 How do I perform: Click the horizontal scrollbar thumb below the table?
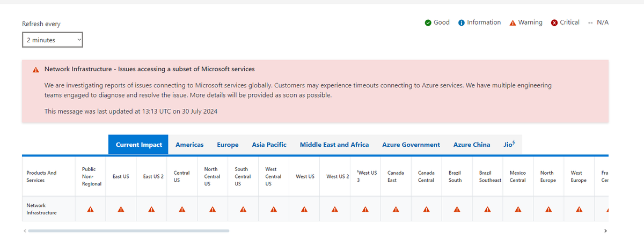(129, 231)
